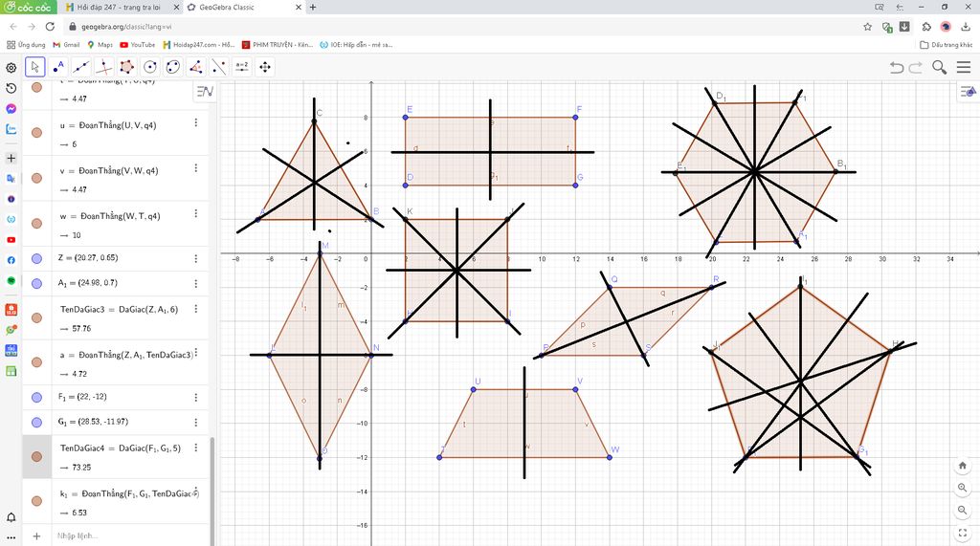The height and width of the screenshot is (546, 980).
Task: Open browser sidebar settings gear
Action: point(11,68)
